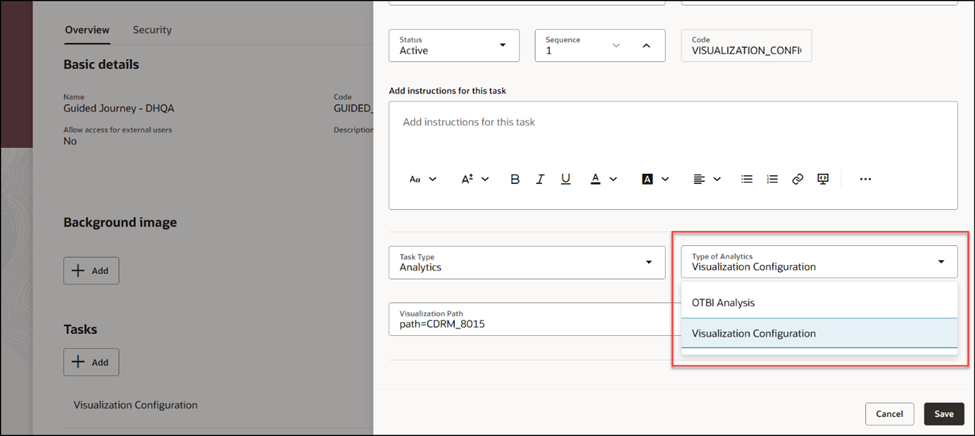Expand the Status dropdown showing Active
975x436 pixels.
454,45
